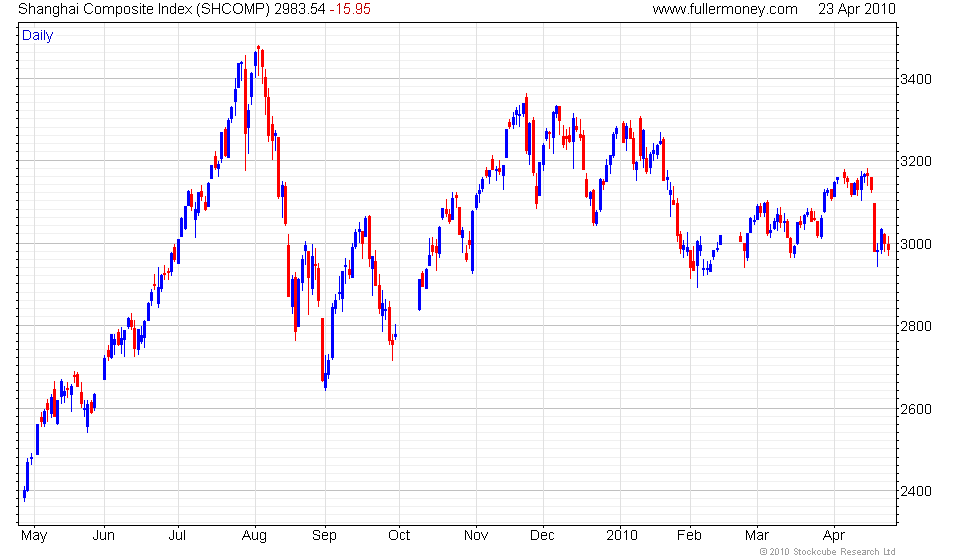The width and height of the screenshot is (980, 560).
Task: Click the 3000 y-axis label
Action: point(916,244)
